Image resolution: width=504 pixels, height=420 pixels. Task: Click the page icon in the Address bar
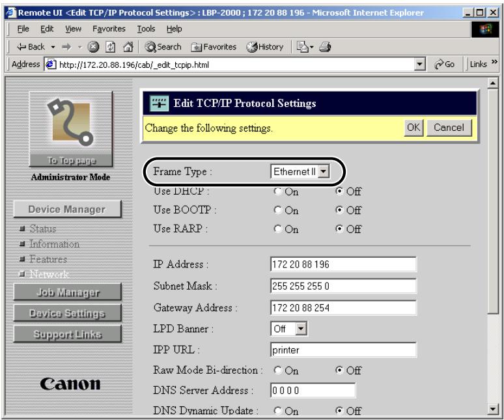(x=51, y=64)
